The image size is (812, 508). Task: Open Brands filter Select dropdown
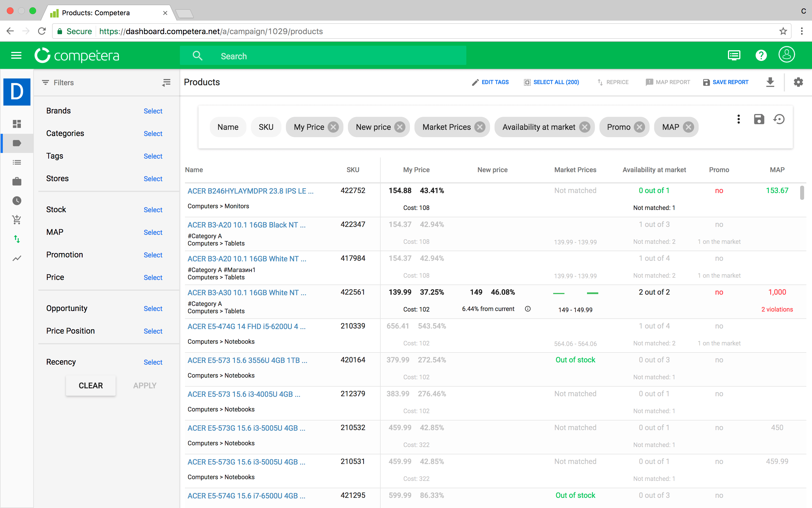pos(153,111)
